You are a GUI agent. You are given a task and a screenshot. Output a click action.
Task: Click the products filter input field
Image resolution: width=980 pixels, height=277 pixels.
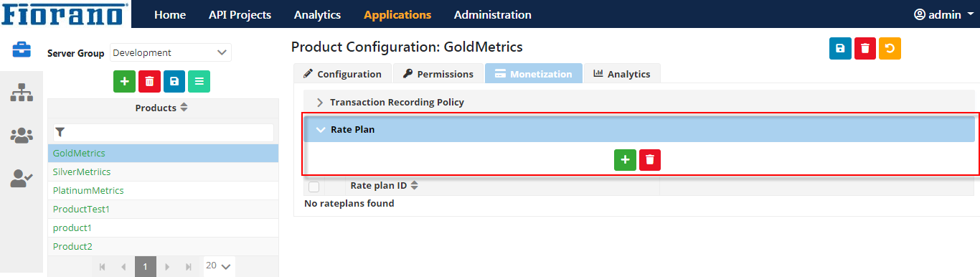(163, 132)
